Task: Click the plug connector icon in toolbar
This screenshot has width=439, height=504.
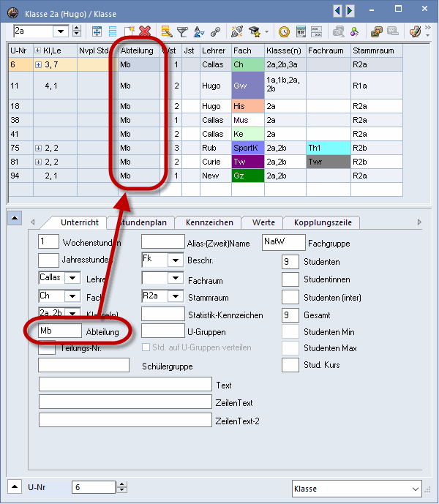Action: pyautogui.click(x=237, y=31)
